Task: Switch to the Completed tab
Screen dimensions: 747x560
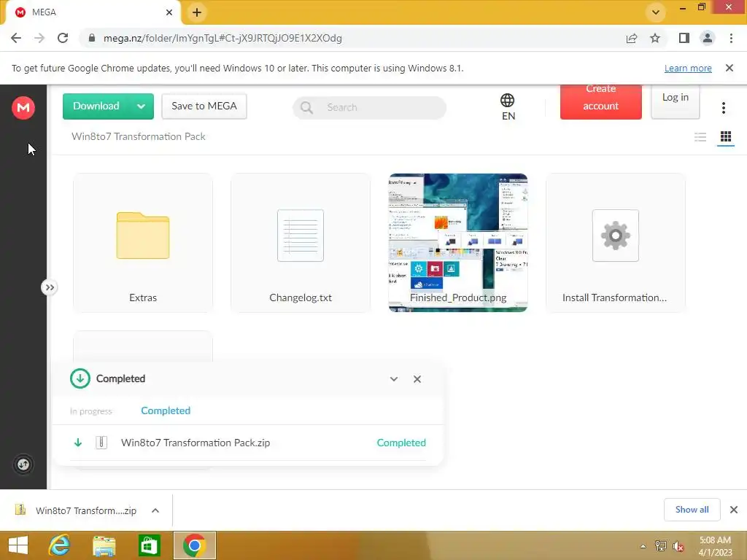Action: tap(166, 411)
